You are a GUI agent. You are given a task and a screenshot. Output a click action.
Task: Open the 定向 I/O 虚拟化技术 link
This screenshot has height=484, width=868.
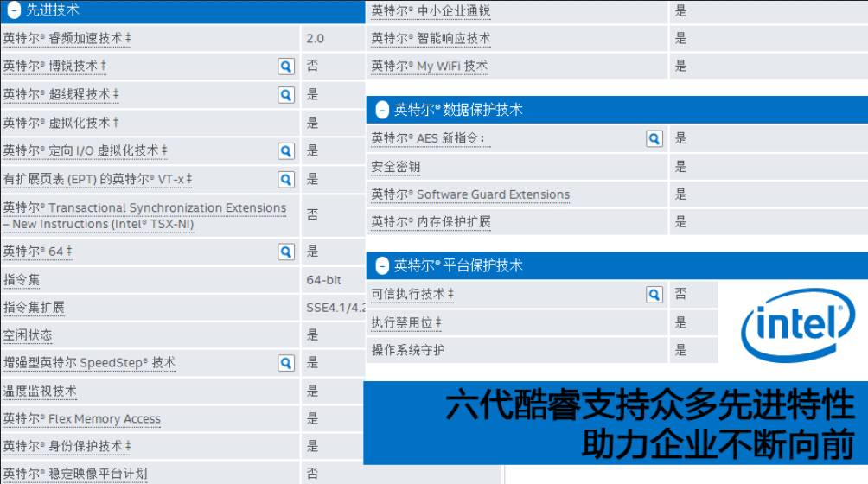(86, 150)
